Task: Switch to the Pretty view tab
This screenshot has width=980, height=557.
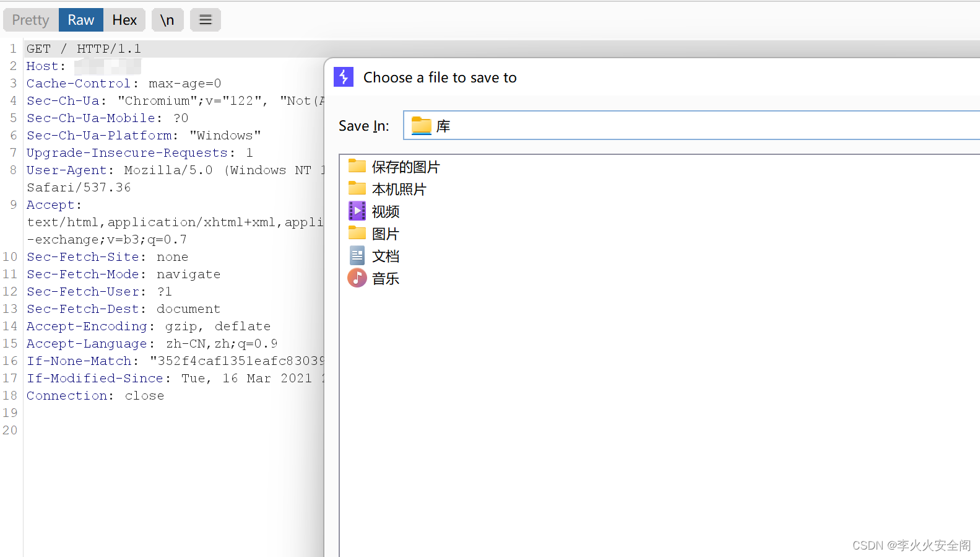Action: [31, 20]
